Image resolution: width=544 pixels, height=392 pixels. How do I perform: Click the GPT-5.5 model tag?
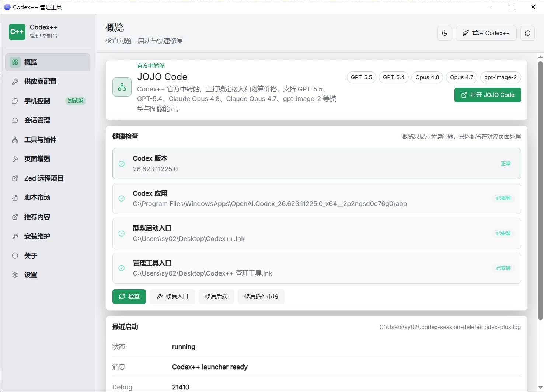coord(362,77)
